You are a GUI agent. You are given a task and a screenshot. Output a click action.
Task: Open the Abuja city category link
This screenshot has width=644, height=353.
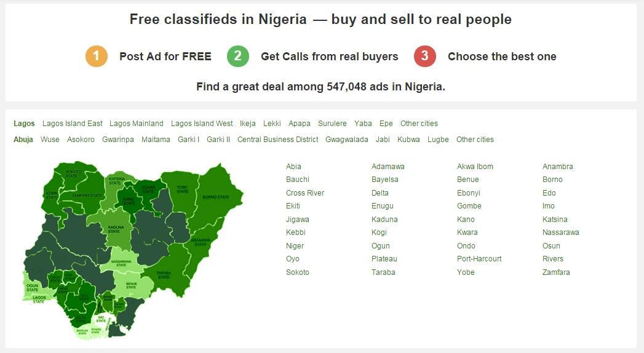pos(23,140)
